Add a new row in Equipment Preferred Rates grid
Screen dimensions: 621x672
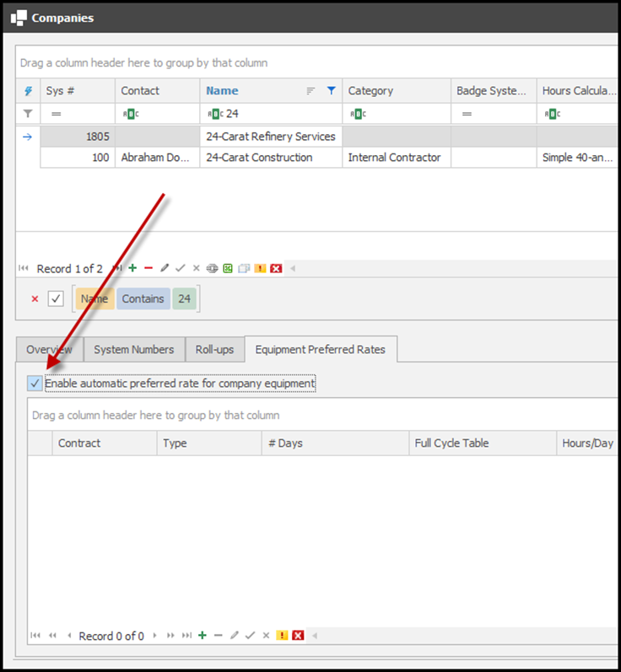click(x=202, y=636)
